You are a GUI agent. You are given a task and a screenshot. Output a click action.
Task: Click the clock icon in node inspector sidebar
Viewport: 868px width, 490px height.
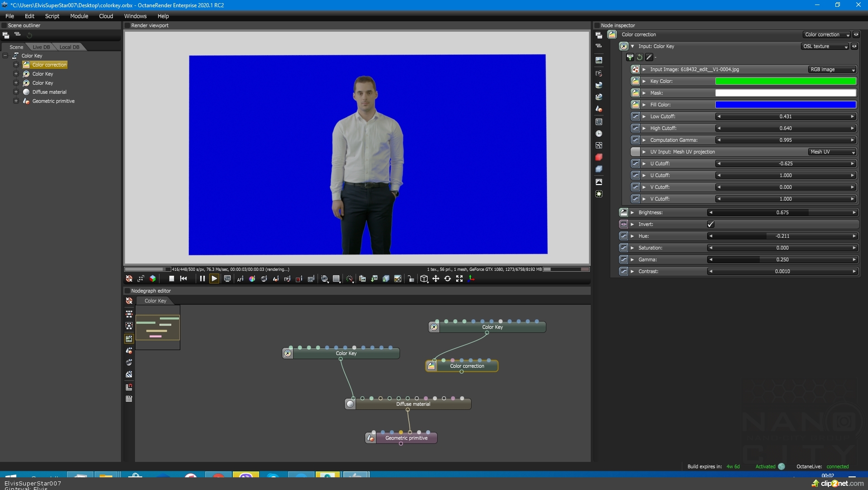point(599,134)
